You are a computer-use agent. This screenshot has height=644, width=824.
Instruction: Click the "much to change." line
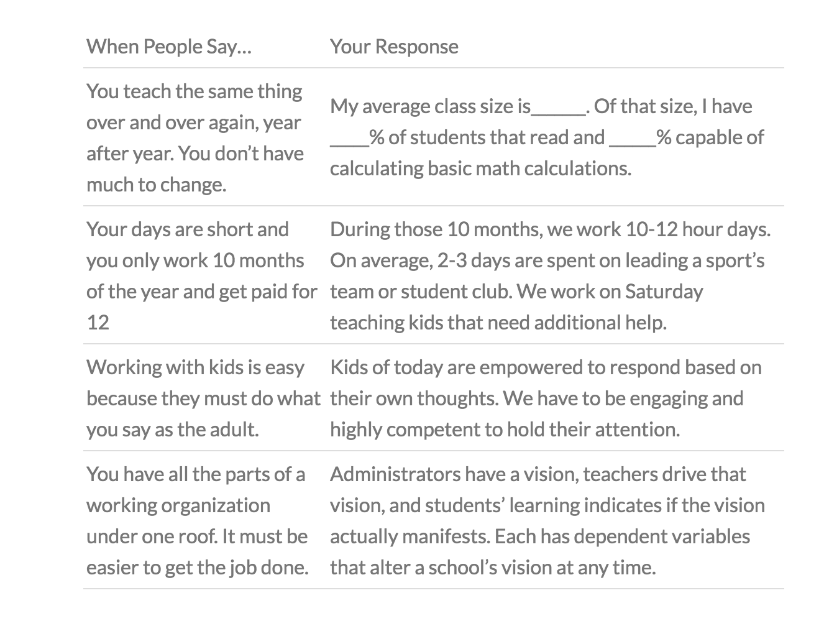click(156, 185)
